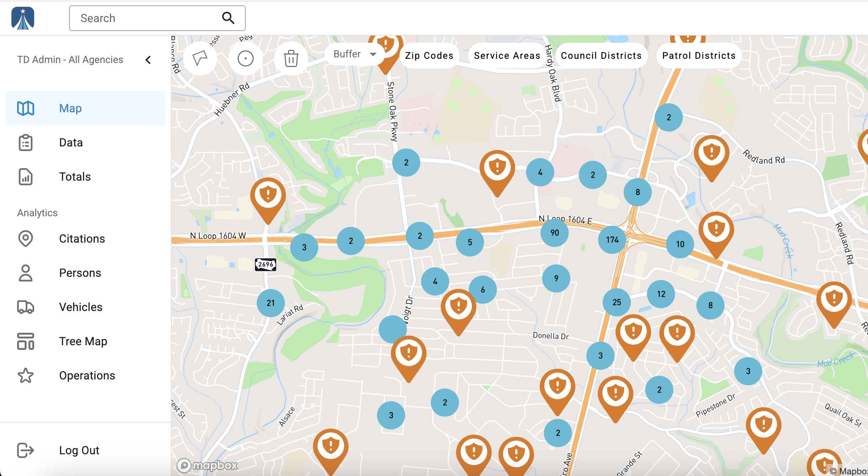Click the cluster marker labeled 21

[271, 303]
